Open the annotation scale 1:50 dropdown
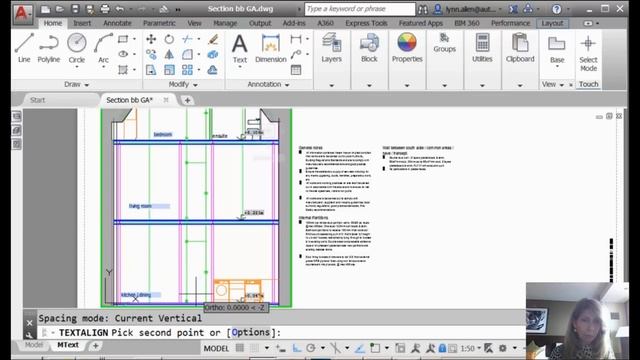The height and width of the screenshot is (360, 640). [470, 348]
